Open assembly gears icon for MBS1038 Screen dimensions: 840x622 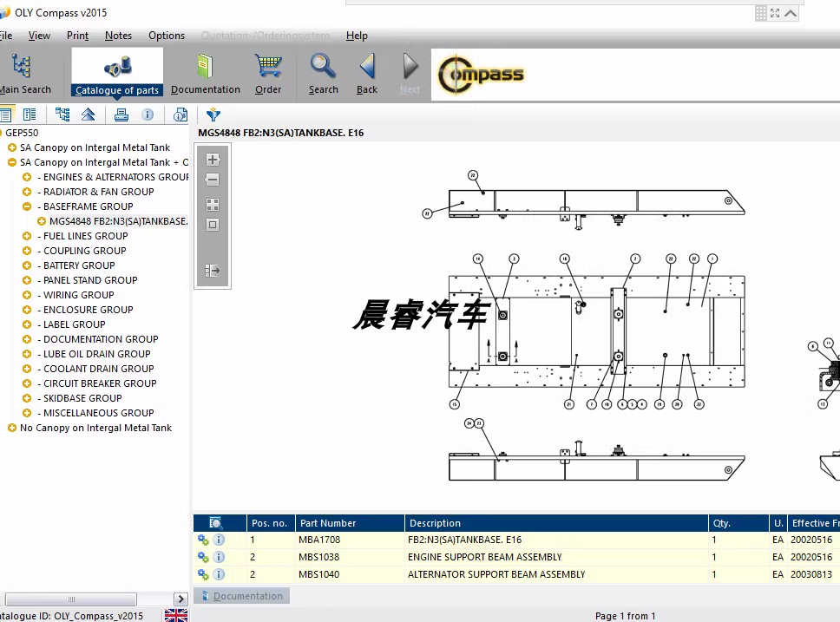(x=203, y=557)
